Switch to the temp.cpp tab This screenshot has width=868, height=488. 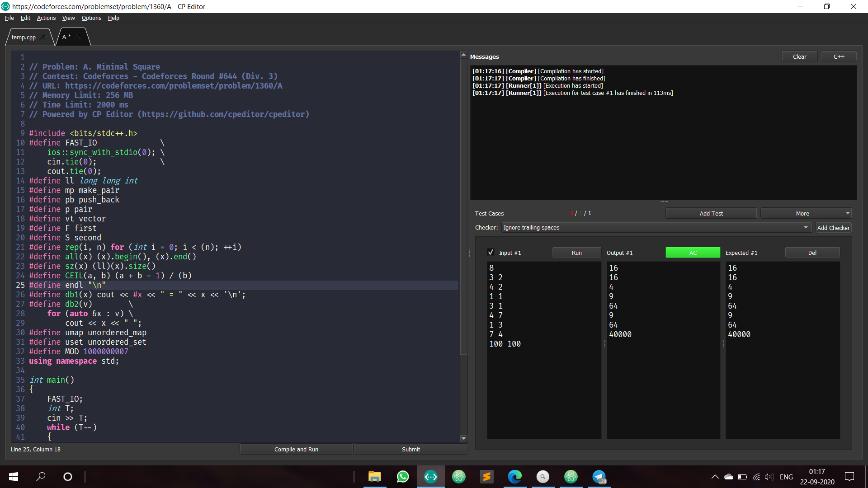pyautogui.click(x=24, y=37)
